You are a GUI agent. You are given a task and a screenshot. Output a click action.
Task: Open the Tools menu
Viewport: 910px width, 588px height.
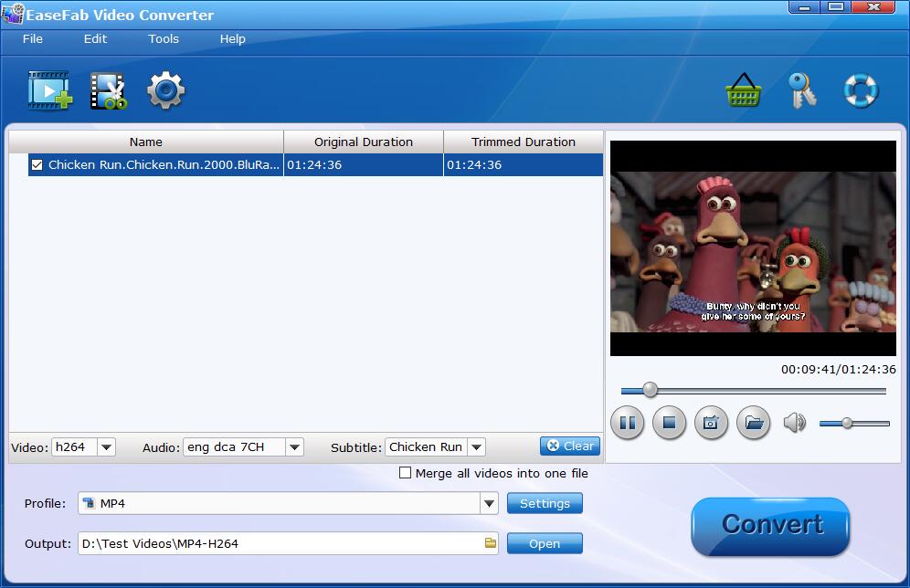coord(163,39)
